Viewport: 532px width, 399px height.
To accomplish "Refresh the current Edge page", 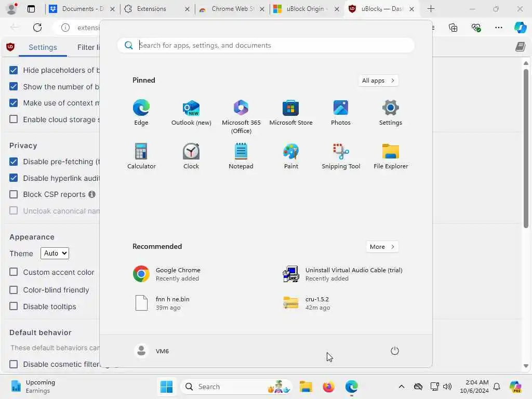I will coord(37,28).
